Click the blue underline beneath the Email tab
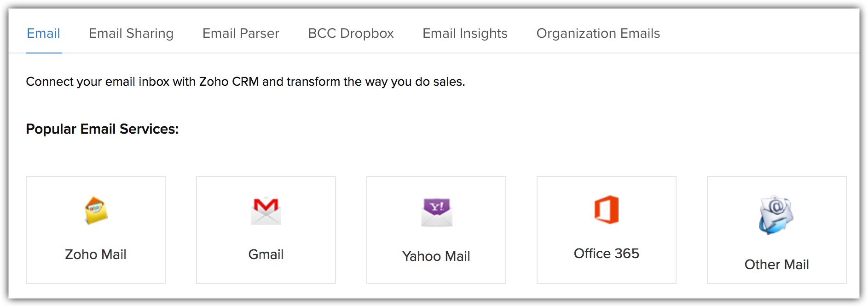 [x=43, y=53]
